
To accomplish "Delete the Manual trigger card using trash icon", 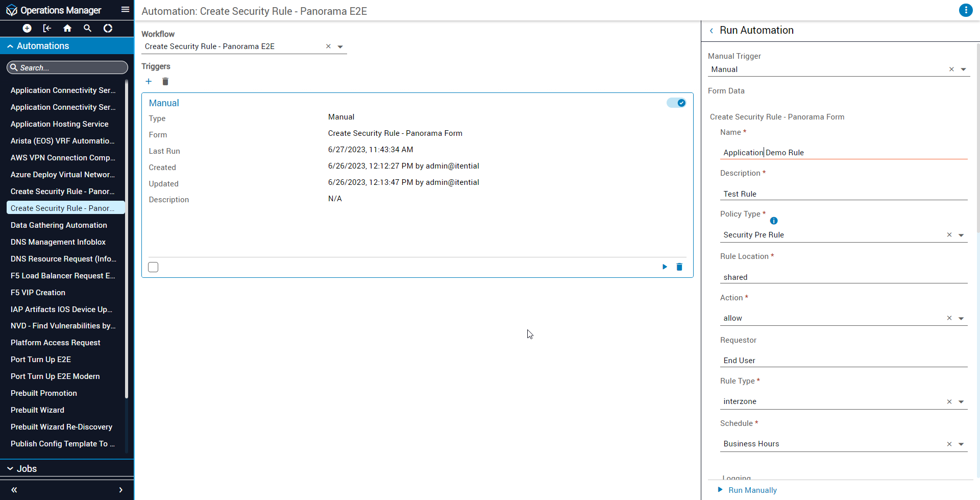I will point(679,267).
